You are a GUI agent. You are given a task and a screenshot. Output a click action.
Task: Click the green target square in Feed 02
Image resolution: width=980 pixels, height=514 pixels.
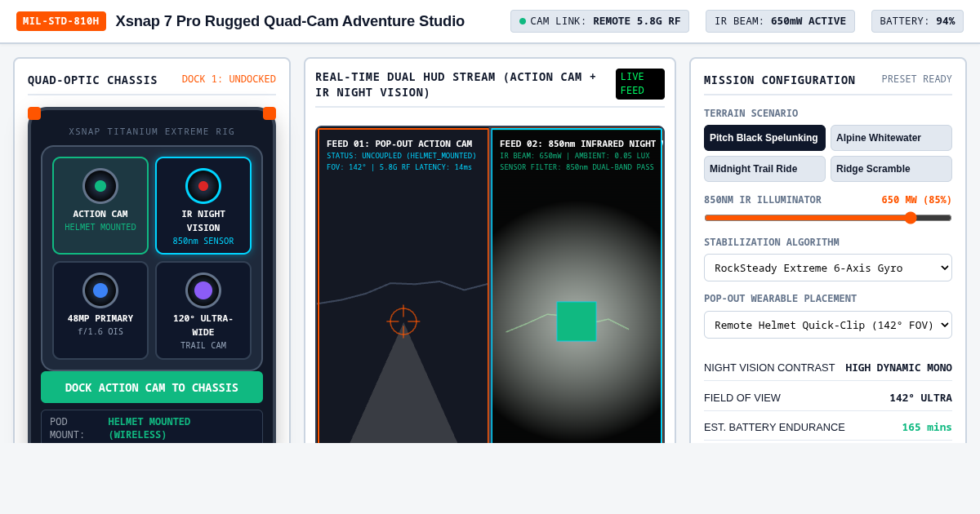coord(577,321)
